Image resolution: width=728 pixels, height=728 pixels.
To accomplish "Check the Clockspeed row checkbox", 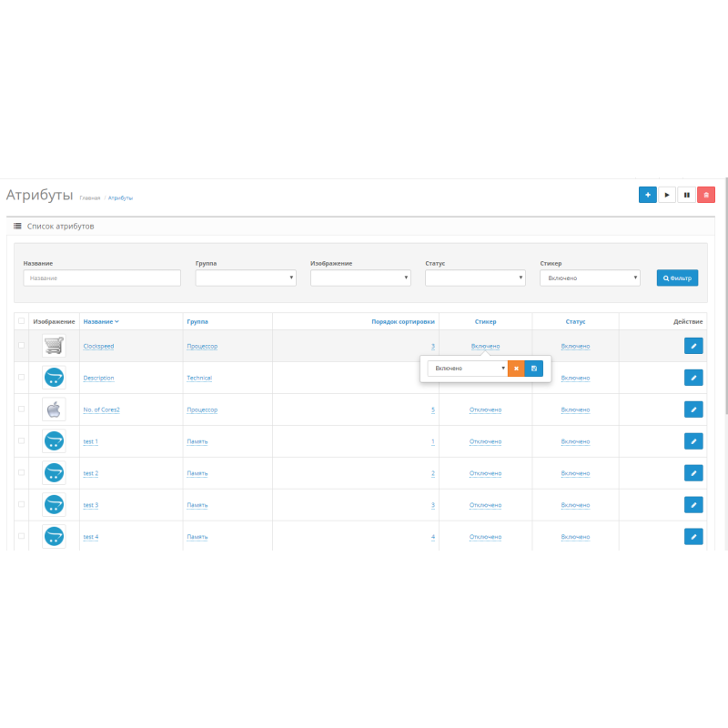I will (x=22, y=346).
